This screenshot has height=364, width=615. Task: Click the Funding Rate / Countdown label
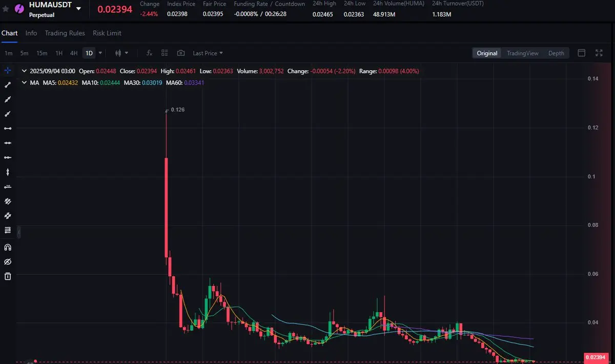pos(269,4)
